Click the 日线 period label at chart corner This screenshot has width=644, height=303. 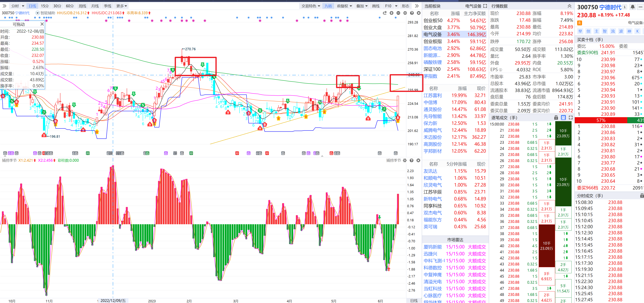point(414,301)
